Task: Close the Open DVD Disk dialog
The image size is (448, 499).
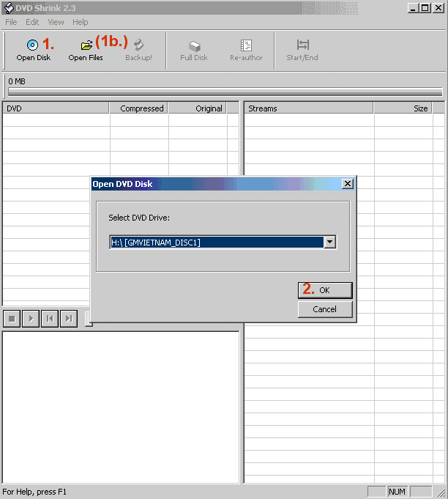Action: (348, 184)
